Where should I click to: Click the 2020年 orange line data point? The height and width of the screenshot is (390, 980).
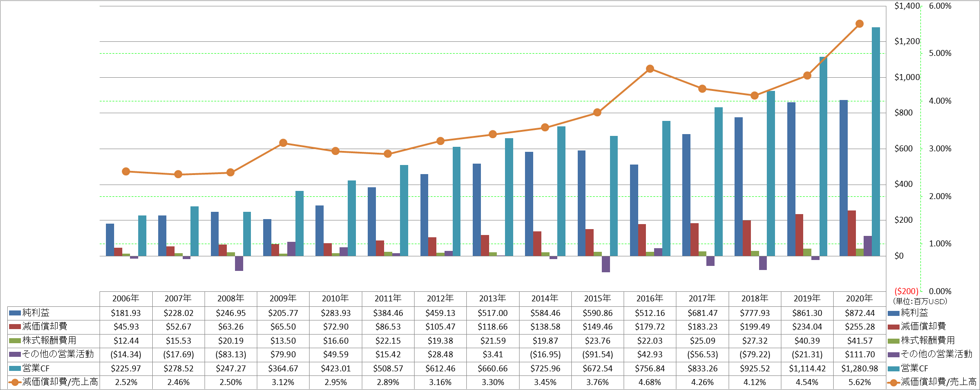pyautogui.click(x=859, y=24)
